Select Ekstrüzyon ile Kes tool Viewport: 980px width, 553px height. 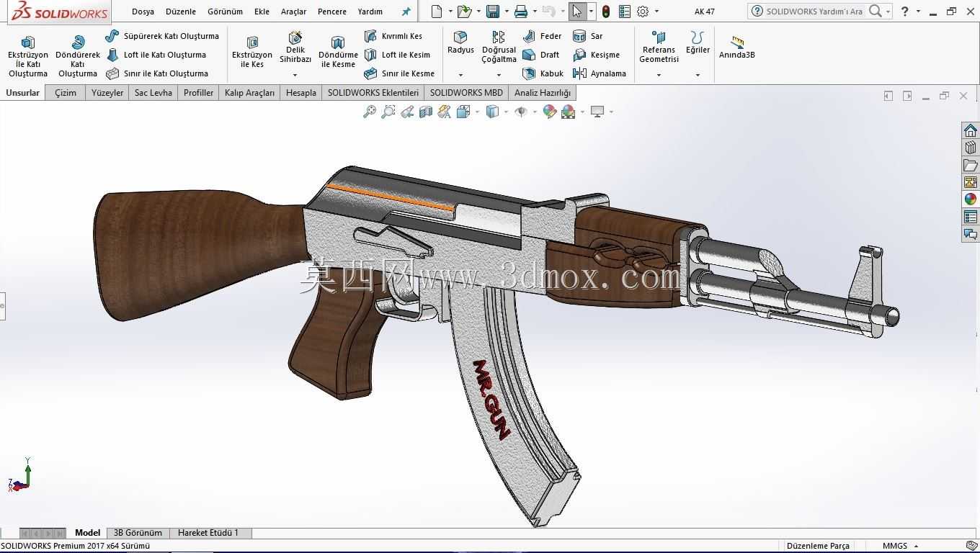[252, 53]
